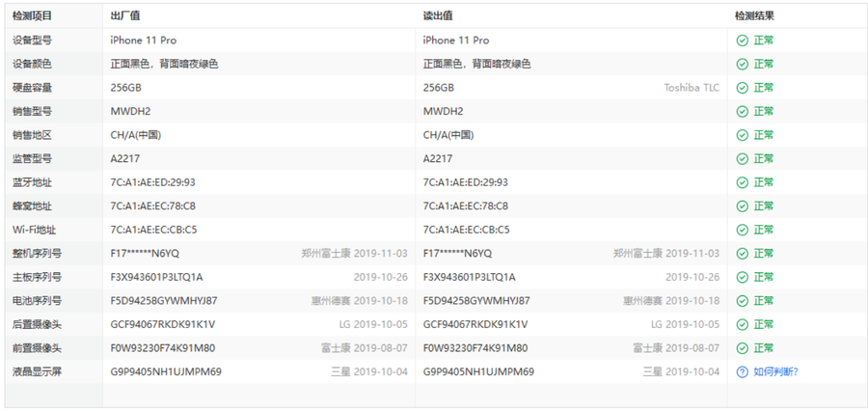
Task: Click the 读出值 column header
Action: click(x=438, y=16)
